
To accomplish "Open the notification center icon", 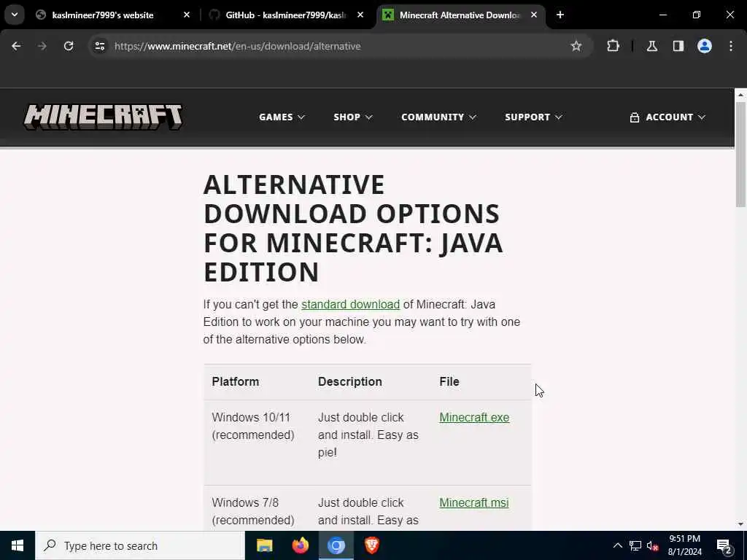I will pos(724,546).
